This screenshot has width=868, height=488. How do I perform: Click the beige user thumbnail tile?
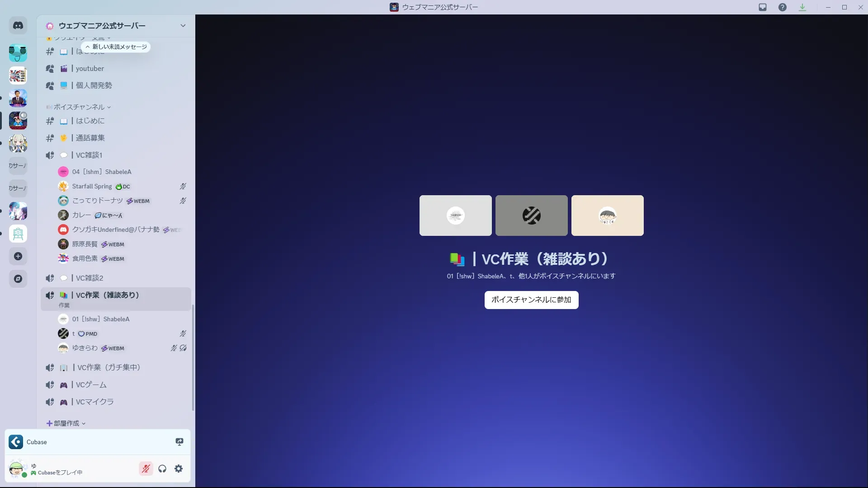pos(607,216)
